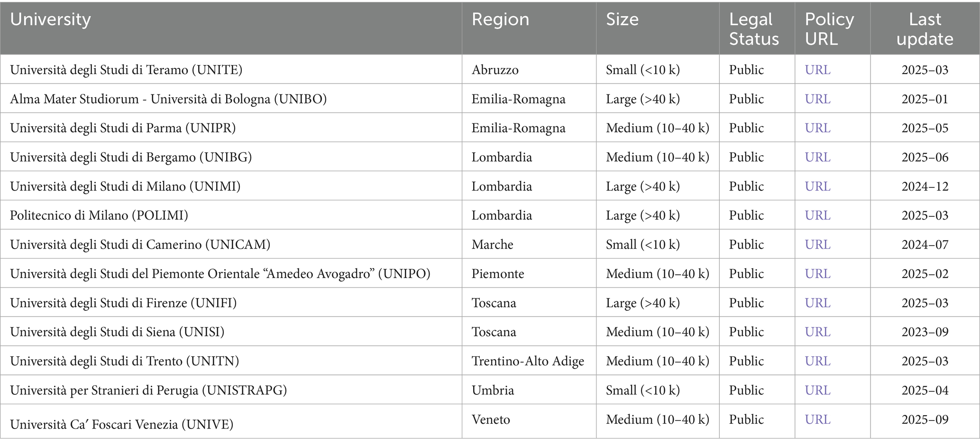Open the policy URL for UNIBO Bologna

pos(817,99)
